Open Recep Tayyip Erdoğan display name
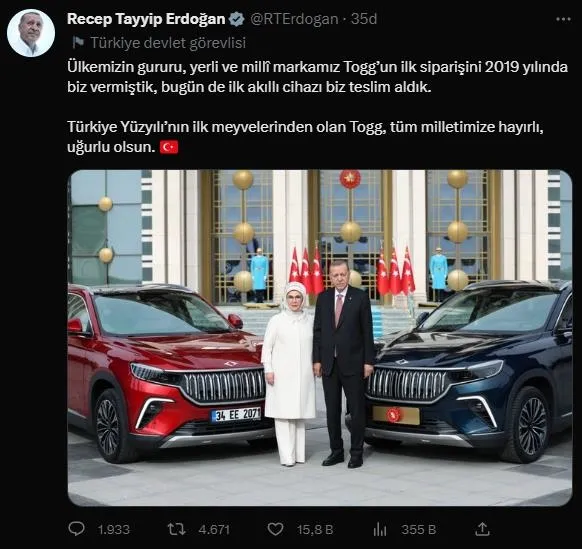The image size is (582, 549). 146,19
